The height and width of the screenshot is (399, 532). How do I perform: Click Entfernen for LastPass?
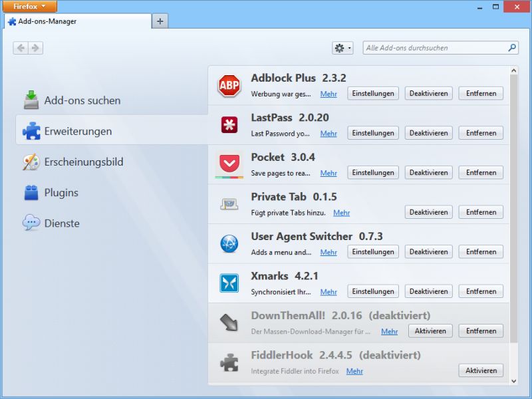pos(481,133)
